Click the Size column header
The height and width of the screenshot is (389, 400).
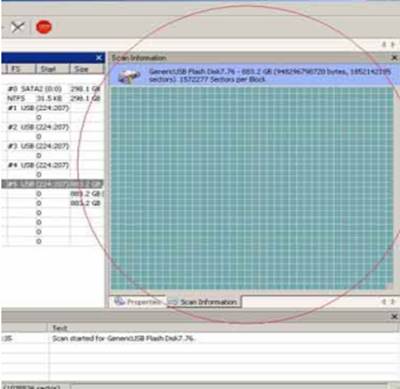[86, 69]
